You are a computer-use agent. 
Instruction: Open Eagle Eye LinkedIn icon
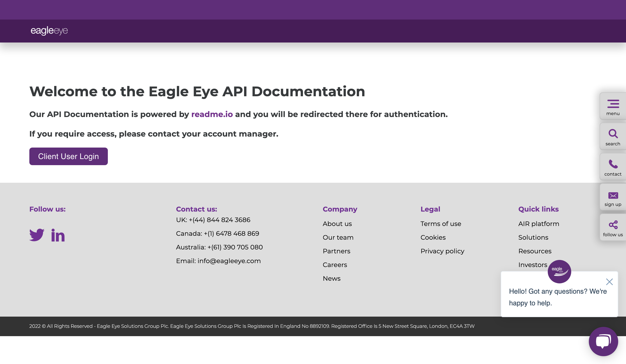point(58,235)
